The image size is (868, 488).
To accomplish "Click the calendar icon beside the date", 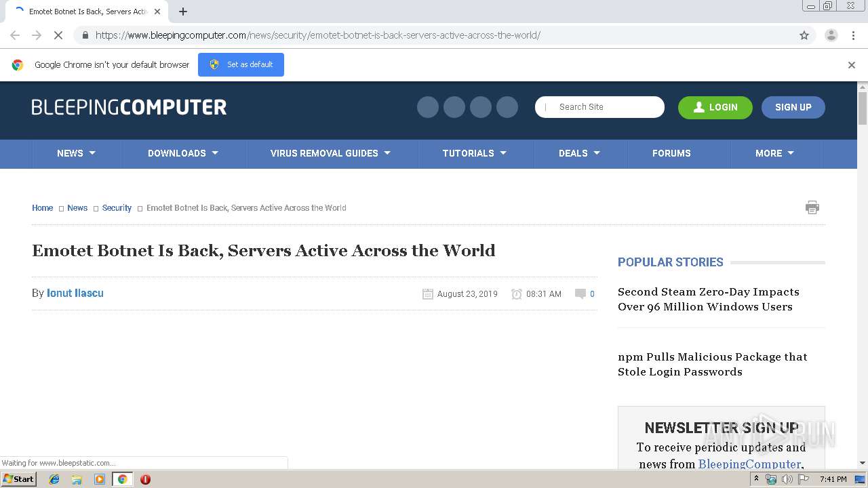I will (x=428, y=294).
